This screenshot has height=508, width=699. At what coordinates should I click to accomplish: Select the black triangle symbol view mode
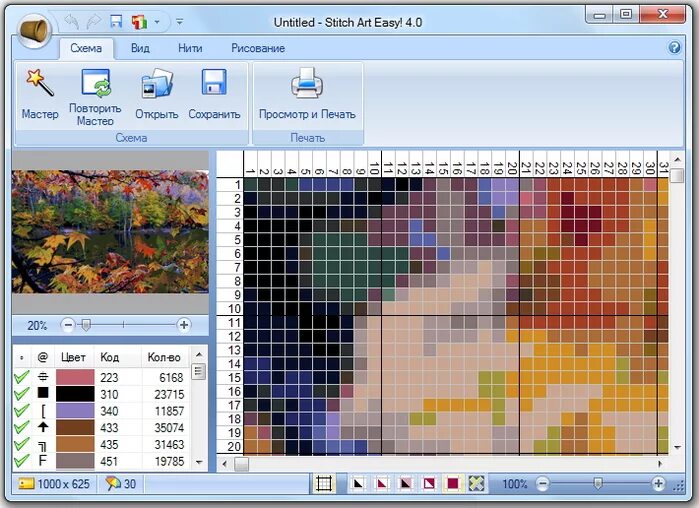(x=358, y=483)
